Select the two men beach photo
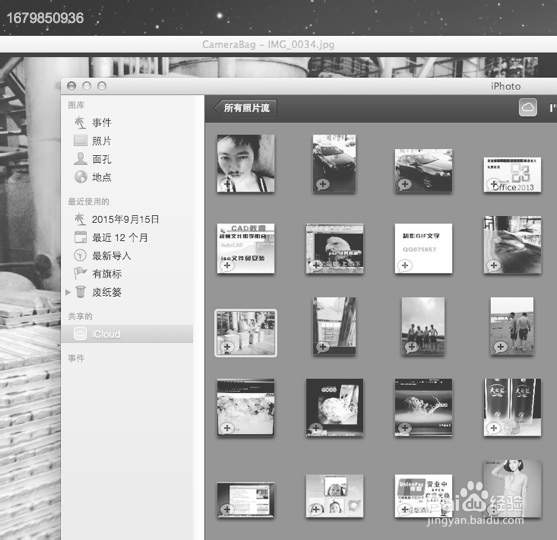 pyautogui.click(x=512, y=326)
